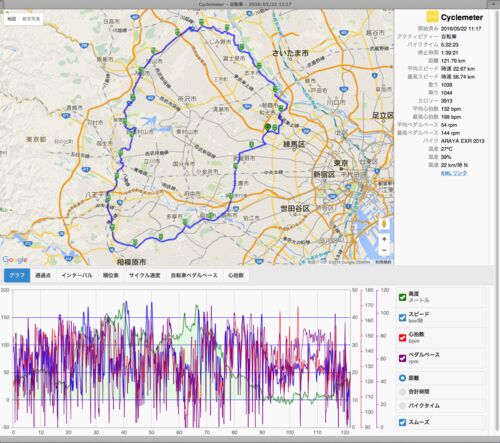
Task: Open the KML リンク link
Action: (x=454, y=173)
